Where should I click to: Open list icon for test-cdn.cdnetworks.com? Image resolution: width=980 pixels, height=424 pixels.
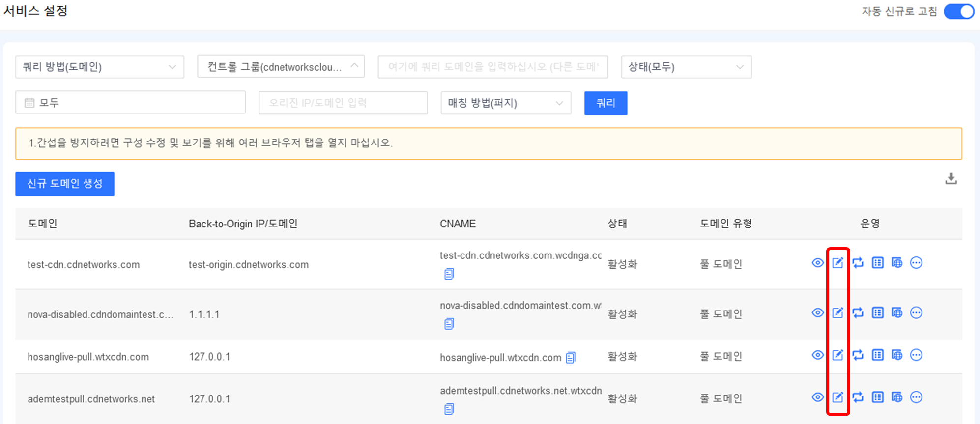(878, 263)
